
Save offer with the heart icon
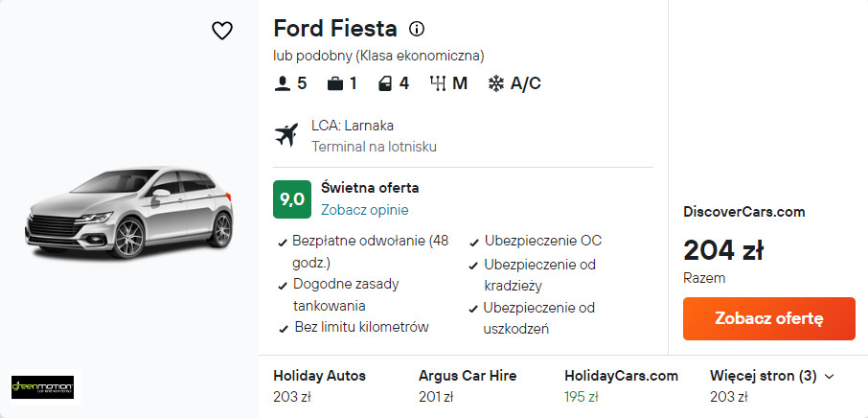point(222,31)
